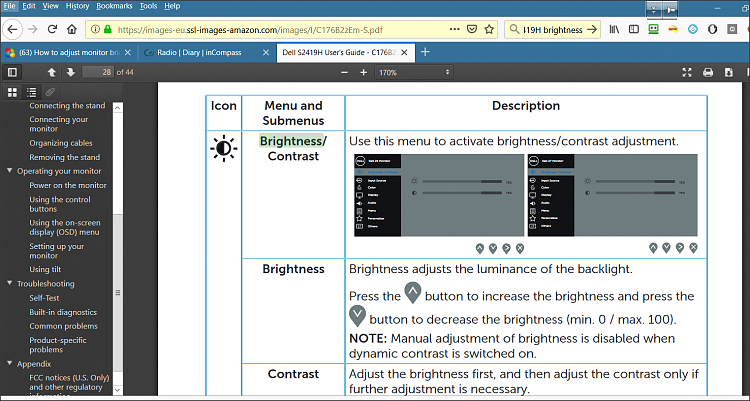The height and width of the screenshot is (401, 750).
Task: Close the Radio Diary inCompass tab
Action: pos(266,53)
